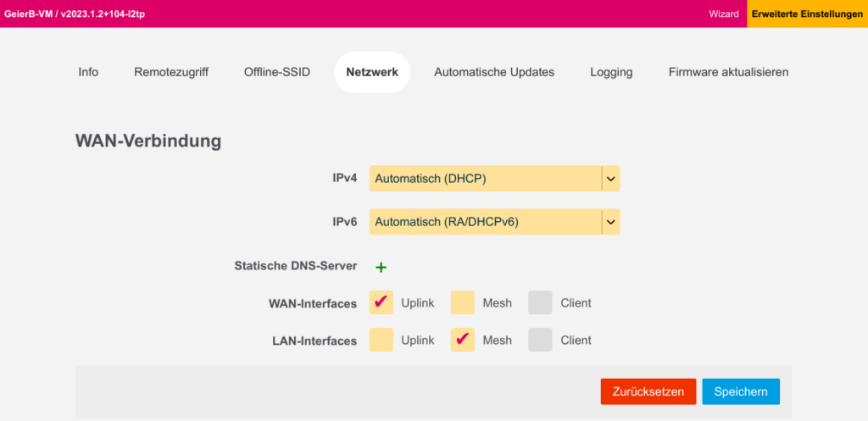The height and width of the screenshot is (421, 868).
Task: Select the Automatische Updates tab
Action: coord(494,72)
